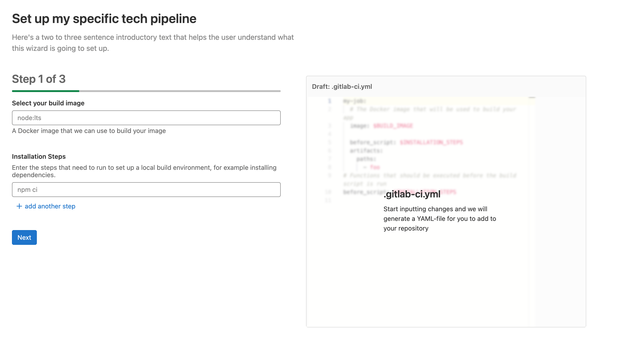Click the plus icon beside add another step
Screen dimensions: 618x364
point(19,206)
